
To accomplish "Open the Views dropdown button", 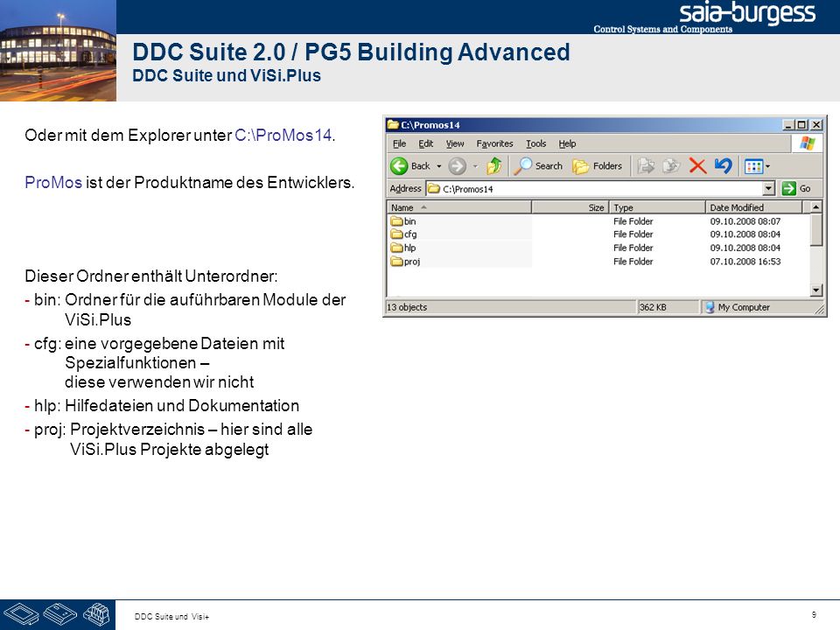I will 757,166.
